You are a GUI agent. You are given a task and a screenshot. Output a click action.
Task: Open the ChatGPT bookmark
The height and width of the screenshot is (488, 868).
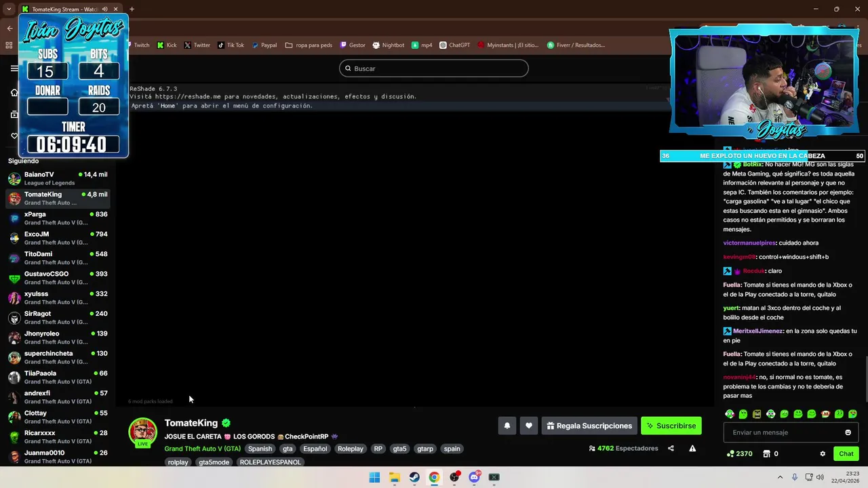click(454, 45)
